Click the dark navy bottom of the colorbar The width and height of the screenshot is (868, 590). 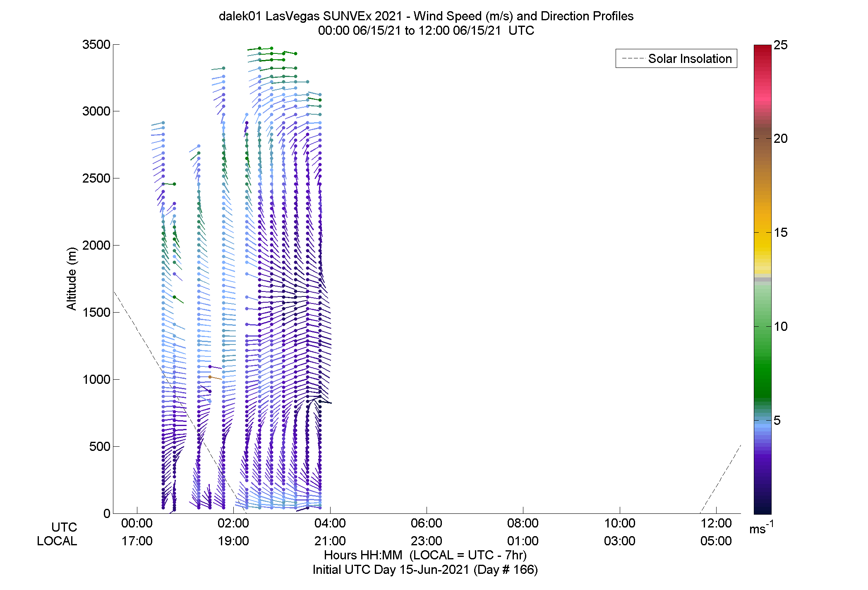(762, 509)
